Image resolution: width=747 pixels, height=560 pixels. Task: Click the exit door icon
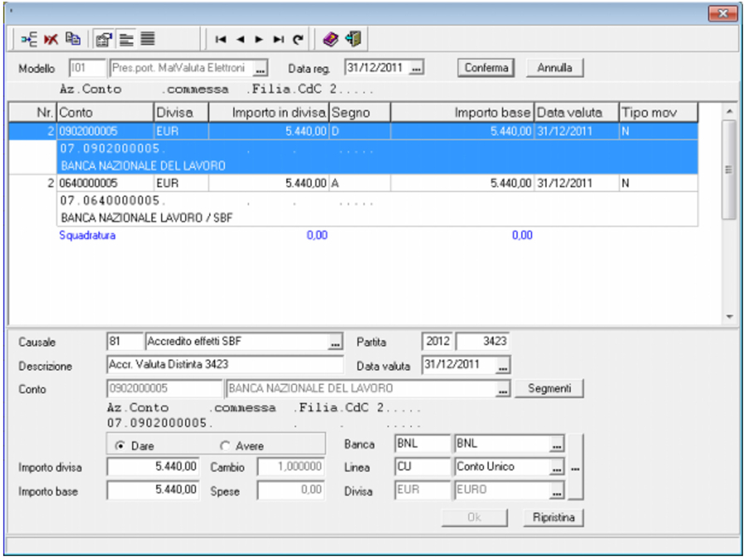coord(352,38)
